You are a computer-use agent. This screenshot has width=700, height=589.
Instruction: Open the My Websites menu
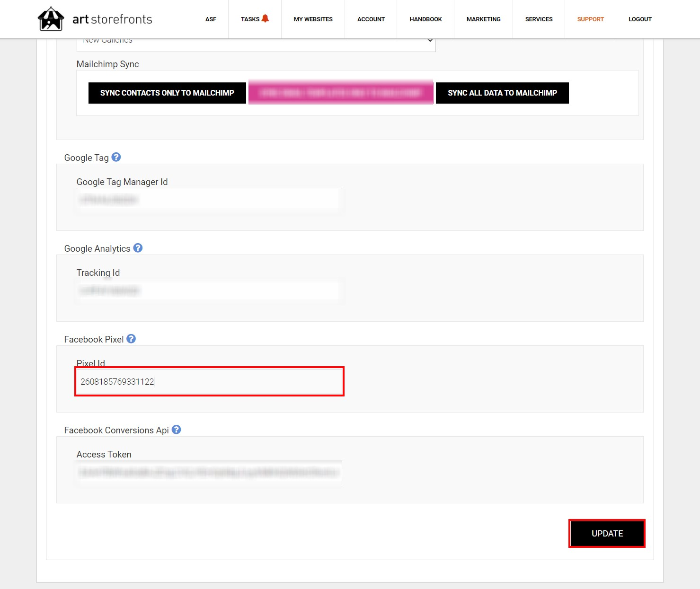313,19
